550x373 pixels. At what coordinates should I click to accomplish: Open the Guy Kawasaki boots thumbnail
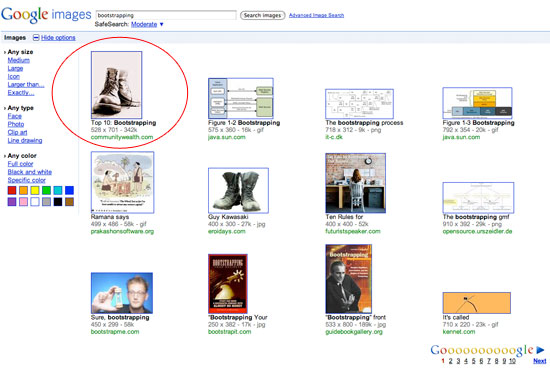(x=238, y=191)
